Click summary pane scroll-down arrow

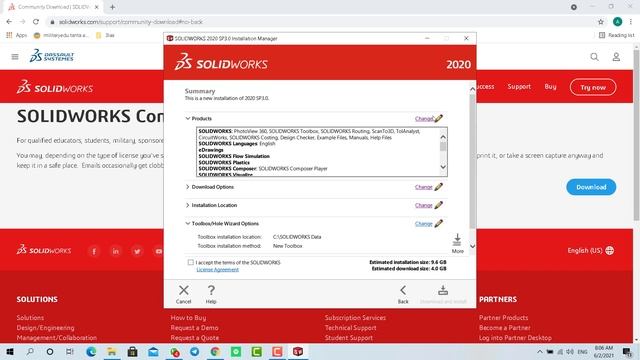[x=472, y=246]
